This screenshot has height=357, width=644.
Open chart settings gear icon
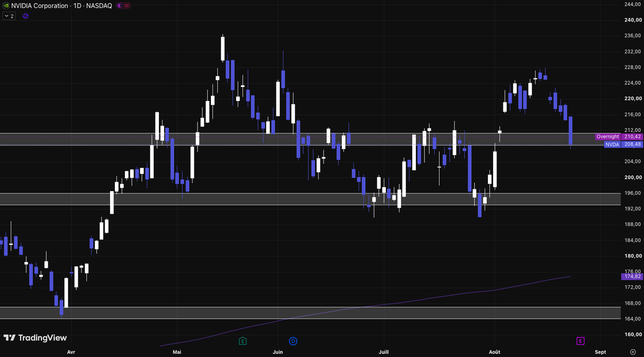coord(633,352)
